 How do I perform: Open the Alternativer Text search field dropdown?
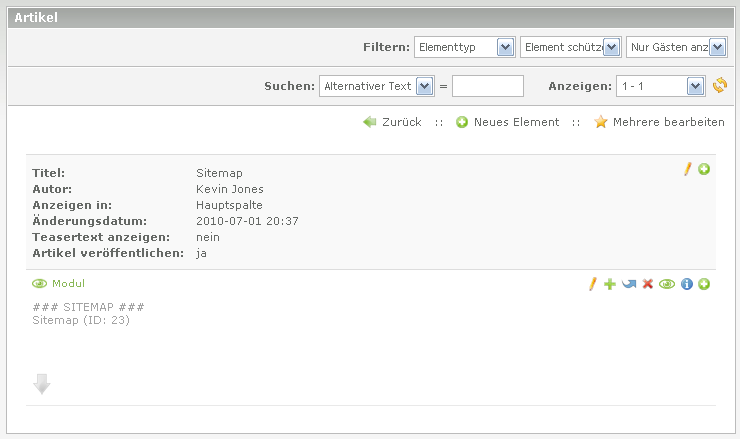click(375, 87)
